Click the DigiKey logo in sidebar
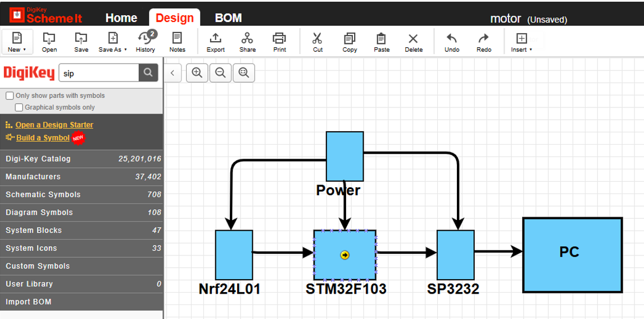Screen dimensions: 644x319 coord(29,73)
